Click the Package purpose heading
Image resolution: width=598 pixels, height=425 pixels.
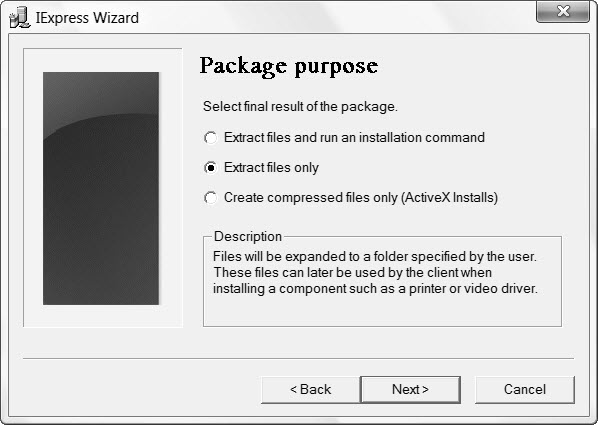click(x=289, y=66)
